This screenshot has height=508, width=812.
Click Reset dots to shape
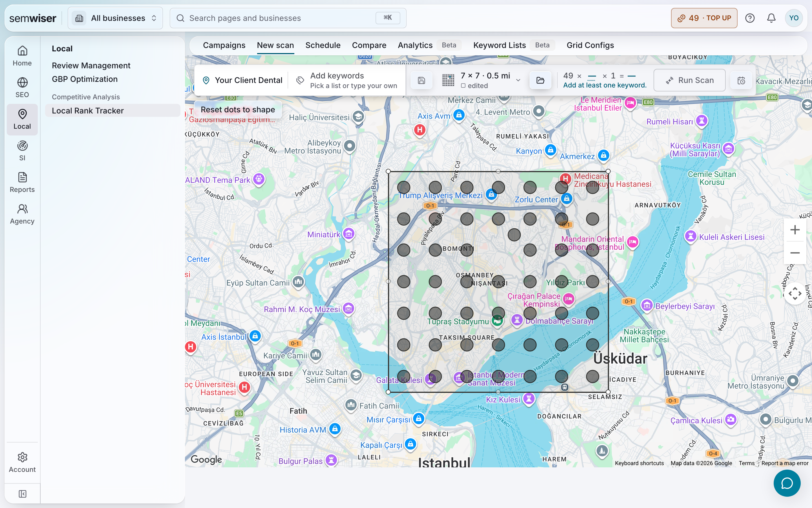coord(238,110)
